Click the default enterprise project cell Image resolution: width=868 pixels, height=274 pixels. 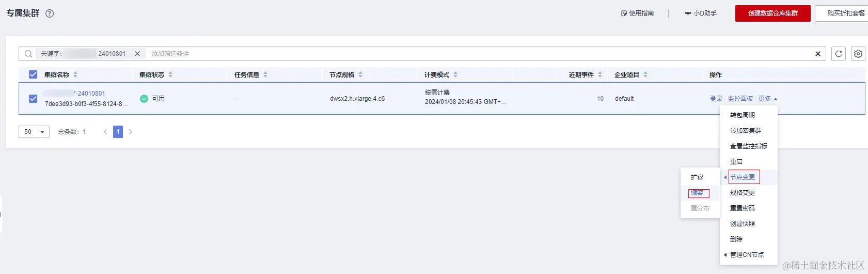(624, 99)
